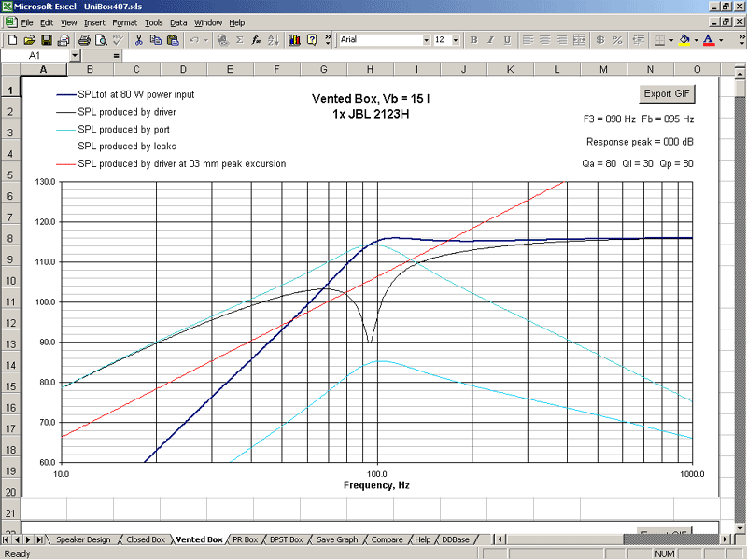Select column header H
Viewport: 747px width, 560px height.
click(370, 69)
